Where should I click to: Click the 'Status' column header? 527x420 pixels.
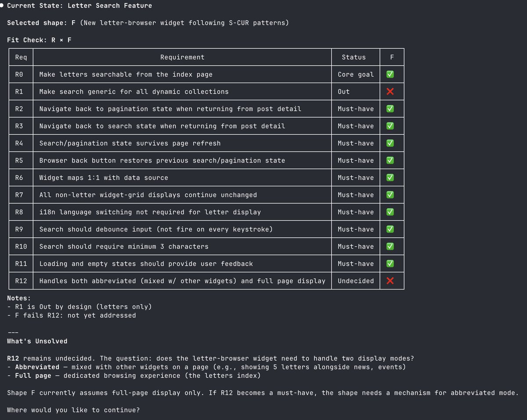354,57
